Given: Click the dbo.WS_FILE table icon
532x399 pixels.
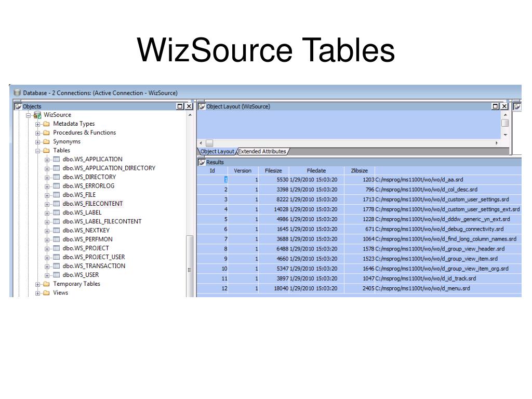Looking at the screenshot, I should tap(56, 195).
